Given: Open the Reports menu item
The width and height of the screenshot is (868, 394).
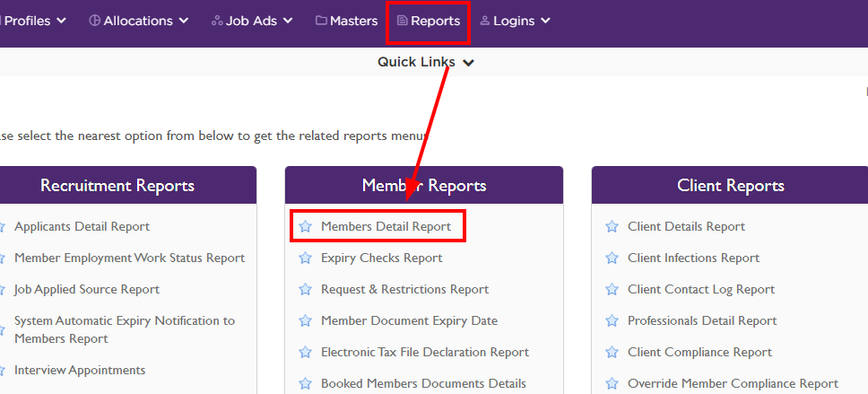Looking at the screenshot, I should [x=429, y=21].
